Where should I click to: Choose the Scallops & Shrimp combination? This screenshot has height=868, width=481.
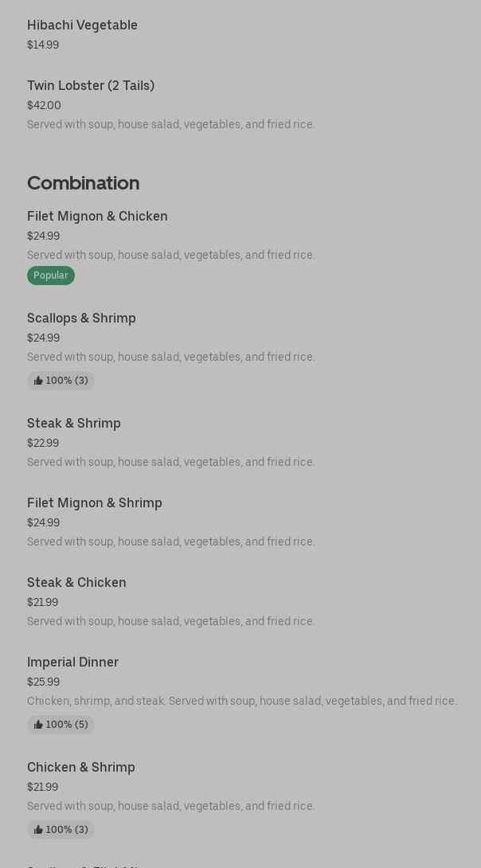pos(81,319)
